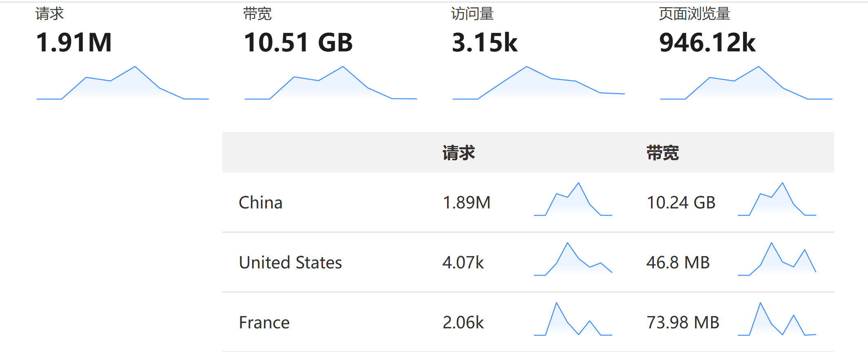Click the France country link
Screen dimensions: 868x352
pos(264,322)
